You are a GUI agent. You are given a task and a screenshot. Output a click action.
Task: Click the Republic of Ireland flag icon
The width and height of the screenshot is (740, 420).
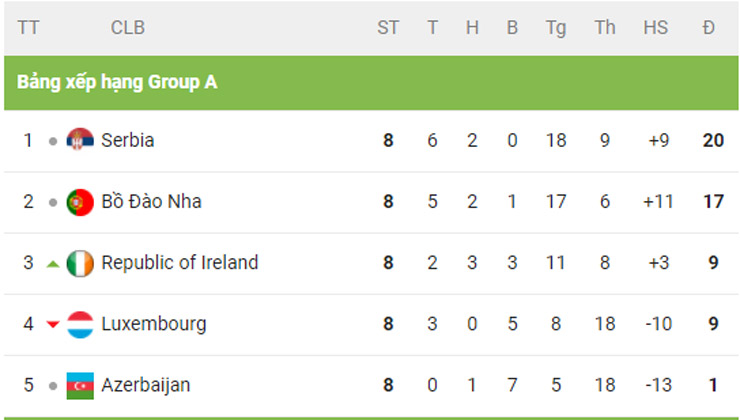[80, 263]
